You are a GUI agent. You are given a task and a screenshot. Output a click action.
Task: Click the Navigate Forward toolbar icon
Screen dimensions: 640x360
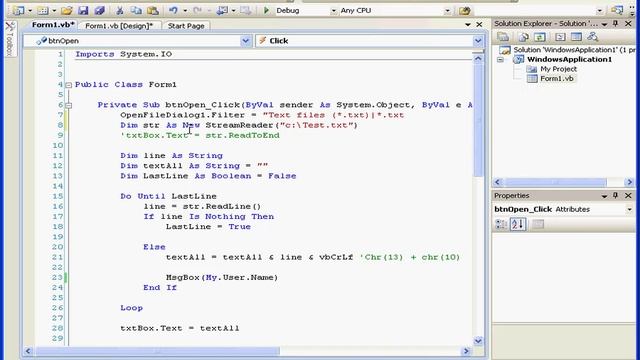[246, 11]
